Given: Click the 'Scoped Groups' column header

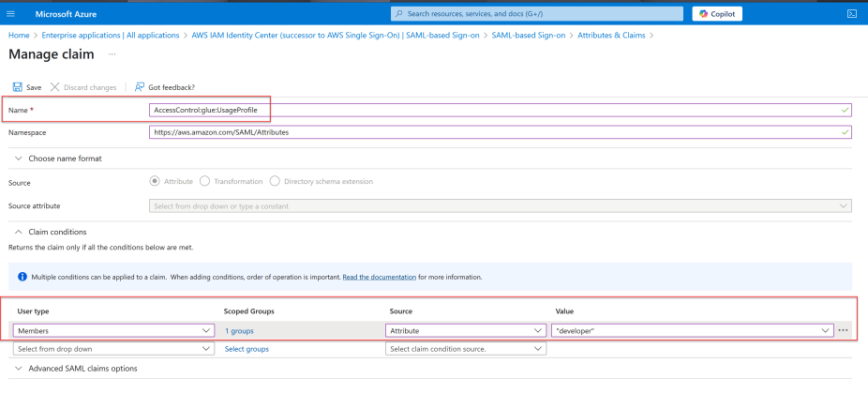Looking at the screenshot, I should (249, 311).
